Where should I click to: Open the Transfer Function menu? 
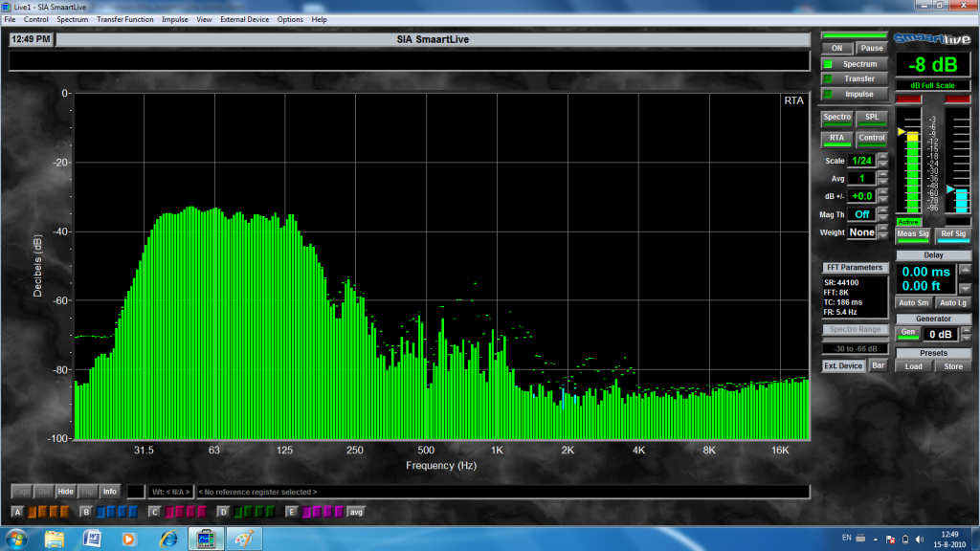pos(124,19)
